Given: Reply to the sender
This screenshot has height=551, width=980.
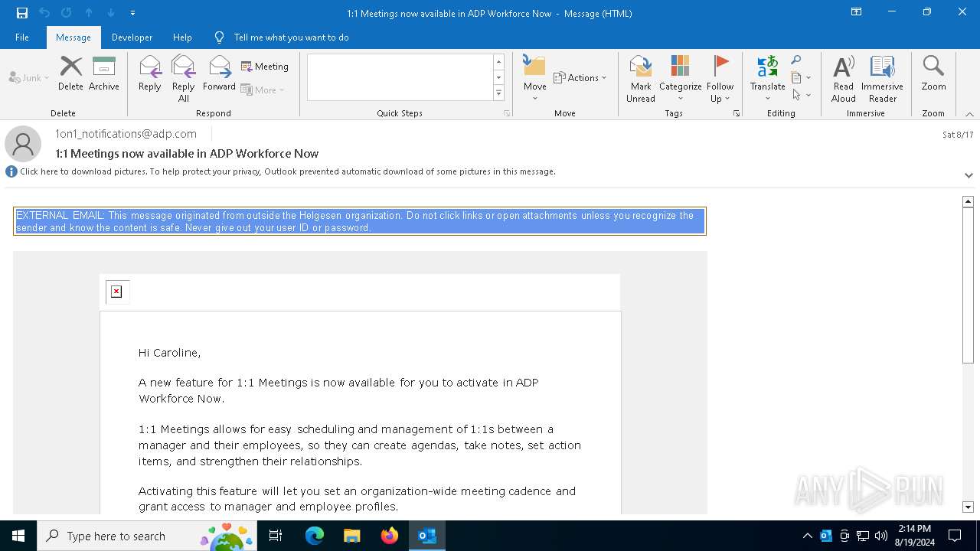Looking at the screenshot, I should tap(150, 73).
